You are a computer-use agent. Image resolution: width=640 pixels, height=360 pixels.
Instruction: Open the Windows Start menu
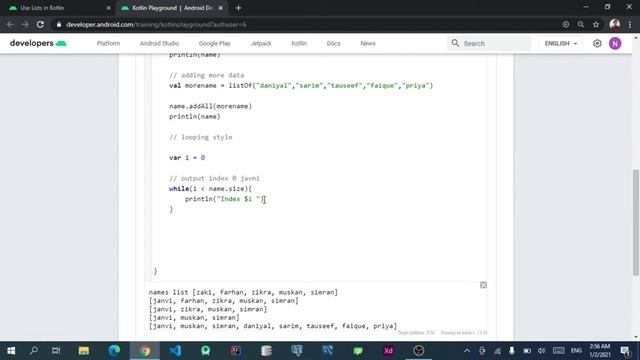click(x=11, y=351)
